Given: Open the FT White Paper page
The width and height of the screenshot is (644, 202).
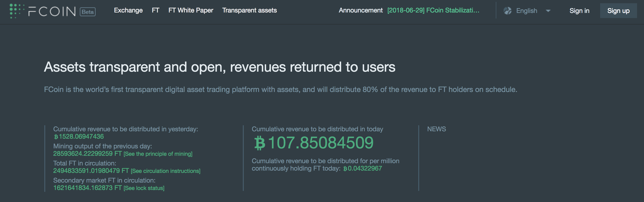Looking at the screenshot, I should [x=191, y=10].
